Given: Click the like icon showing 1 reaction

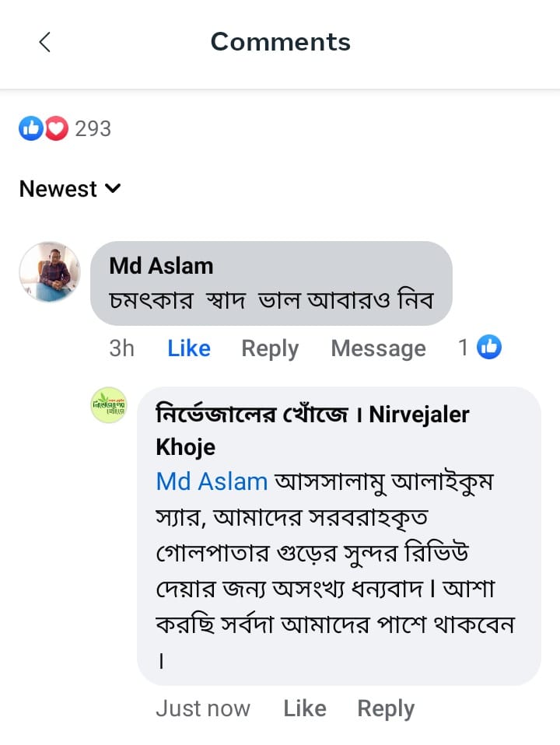Looking at the screenshot, I should click(489, 348).
